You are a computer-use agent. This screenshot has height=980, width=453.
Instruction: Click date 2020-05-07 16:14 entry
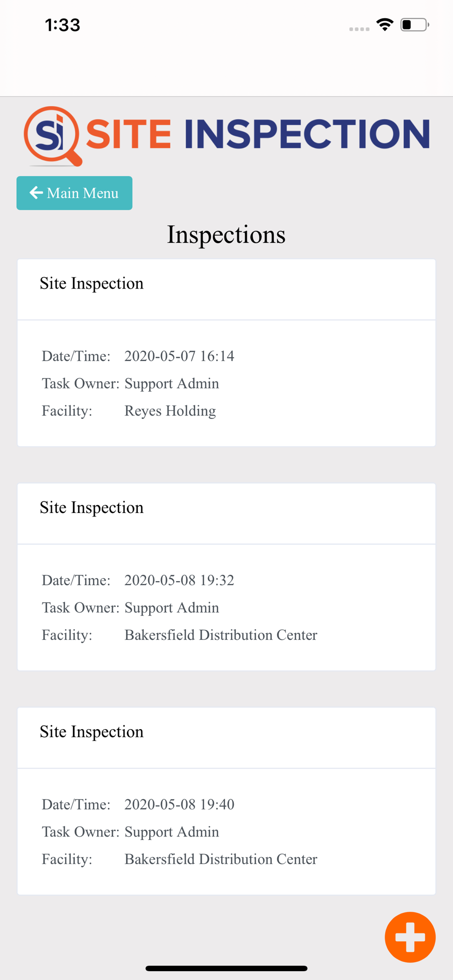tap(179, 356)
